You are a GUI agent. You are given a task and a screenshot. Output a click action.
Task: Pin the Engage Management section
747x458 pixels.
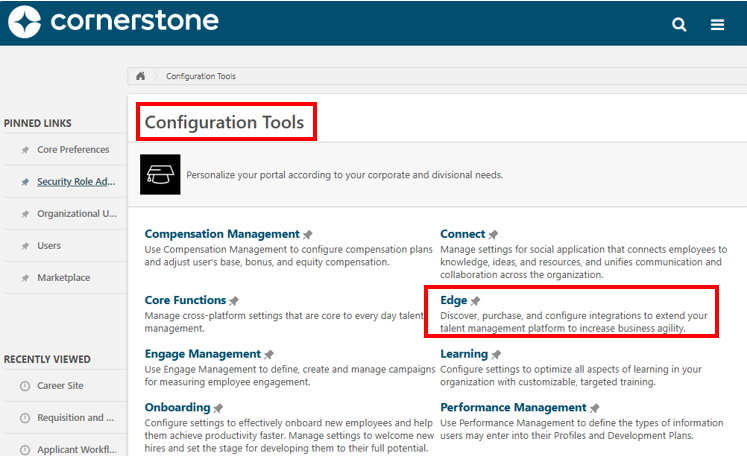(269, 355)
